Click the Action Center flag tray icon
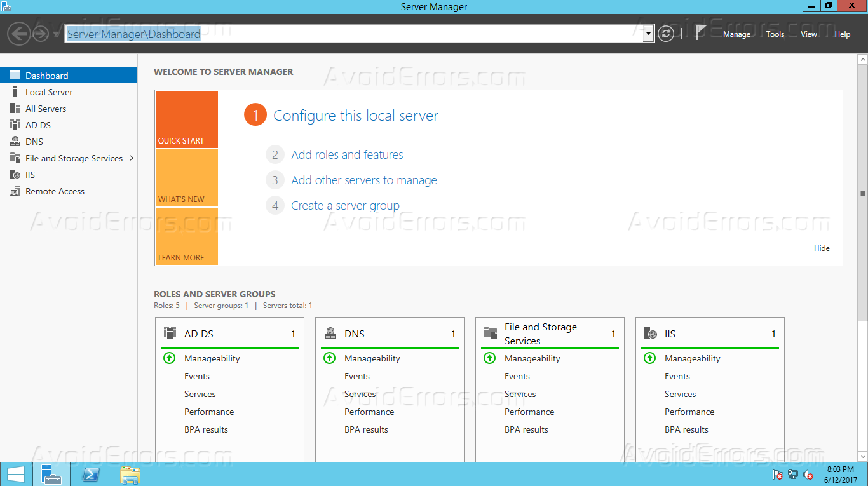The height and width of the screenshot is (486, 868). tap(778, 475)
